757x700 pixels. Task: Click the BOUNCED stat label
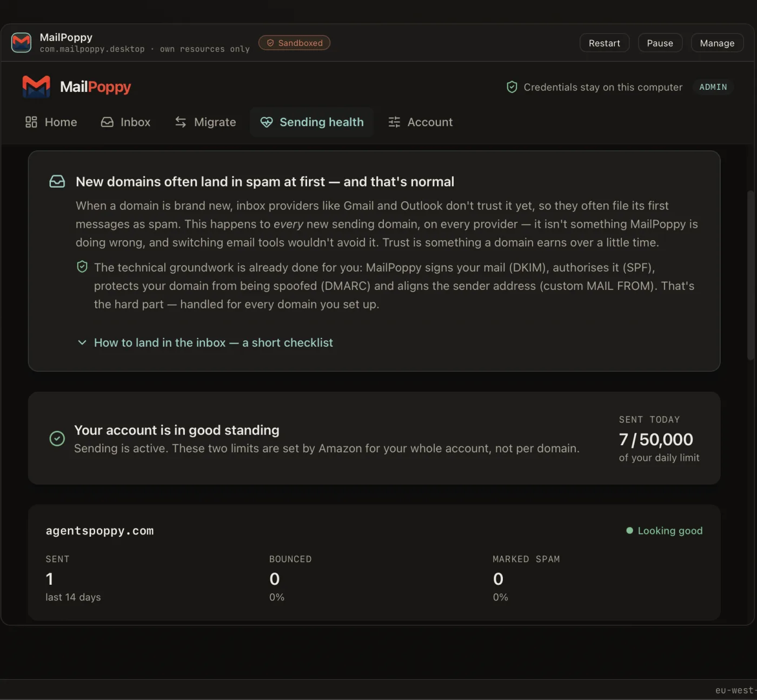pyautogui.click(x=290, y=559)
